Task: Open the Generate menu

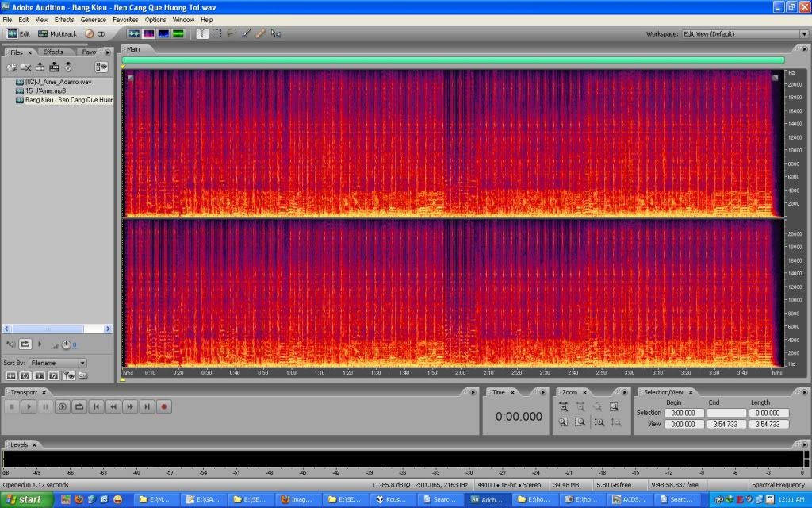Action: [94, 20]
